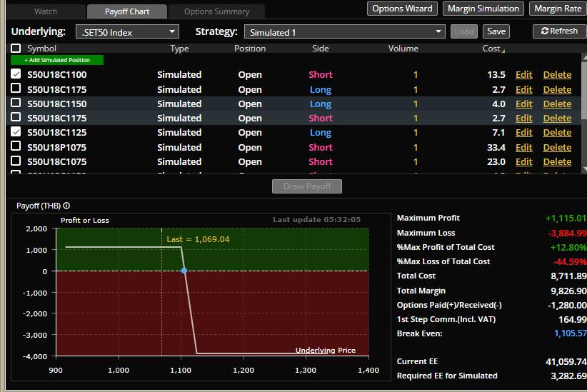Open the Margin Rate panel

coord(558,9)
